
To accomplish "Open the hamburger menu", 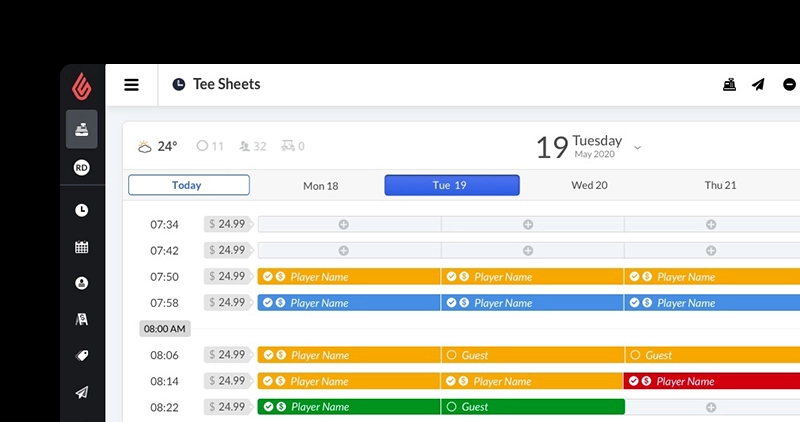I will (131, 85).
